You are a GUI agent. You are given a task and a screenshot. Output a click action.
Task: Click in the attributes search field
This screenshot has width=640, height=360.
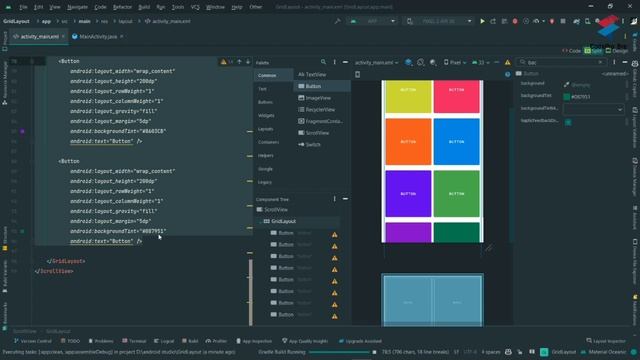(561, 62)
